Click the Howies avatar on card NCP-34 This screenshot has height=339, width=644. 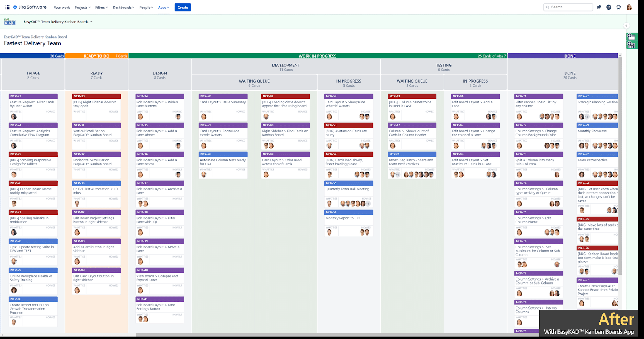coord(178,116)
